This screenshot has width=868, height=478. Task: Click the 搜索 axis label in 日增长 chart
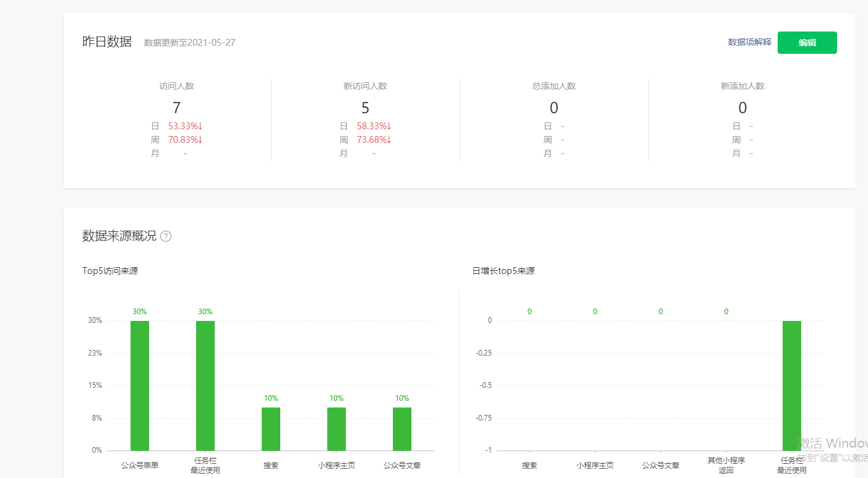coord(530,466)
